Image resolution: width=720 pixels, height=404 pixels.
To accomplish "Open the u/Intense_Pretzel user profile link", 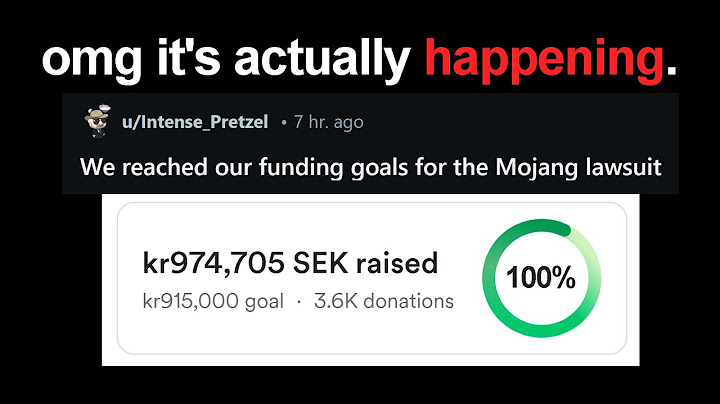I will [x=195, y=122].
